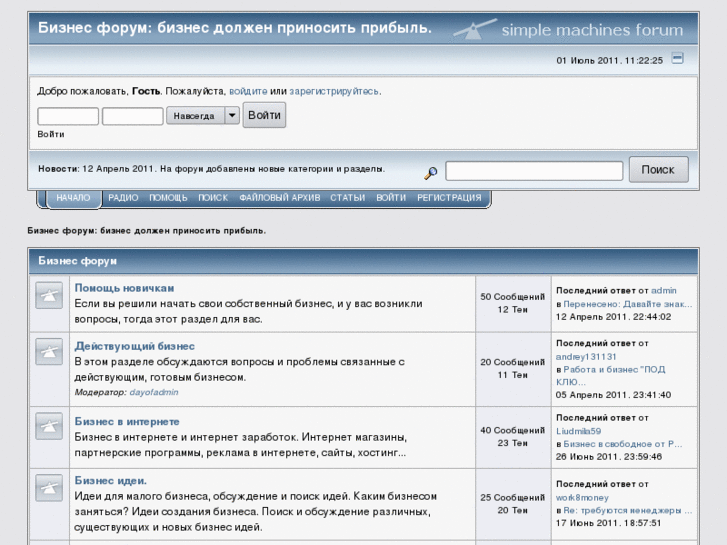Switch to the ФАЙЛОВЫЙ АРХИВ tab
Image resolution: width=727 pixels, height=545 pixels.
[x=280, y=198]
